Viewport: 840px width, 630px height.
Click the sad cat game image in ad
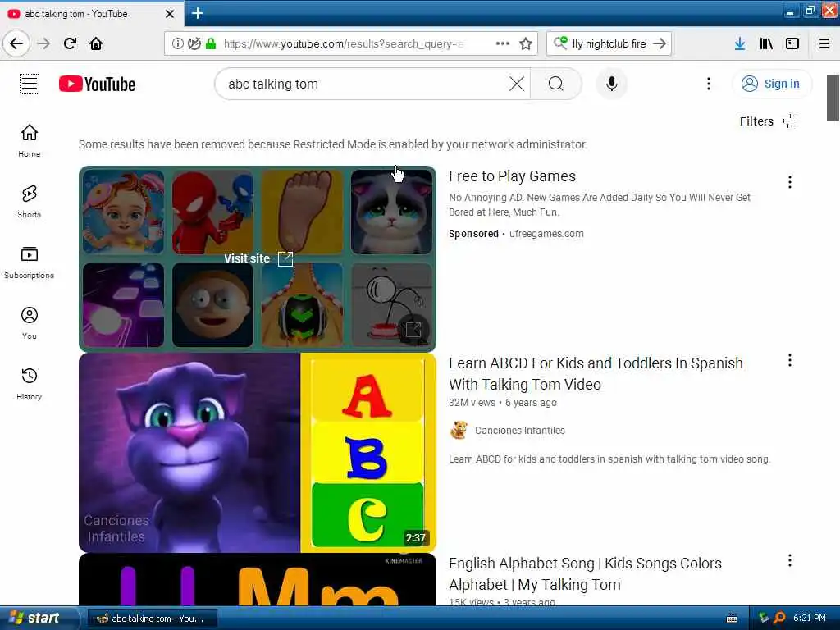coord(391,212)
